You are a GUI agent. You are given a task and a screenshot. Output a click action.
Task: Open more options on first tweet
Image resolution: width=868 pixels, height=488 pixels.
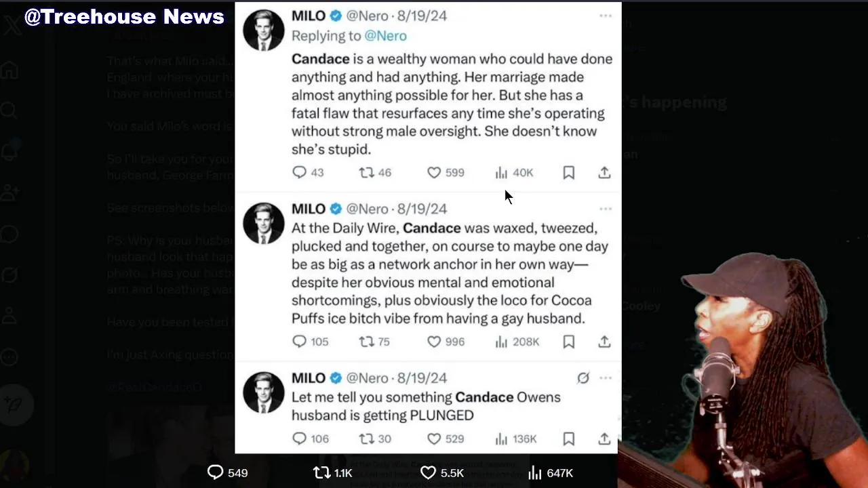(x=606, y=16)
